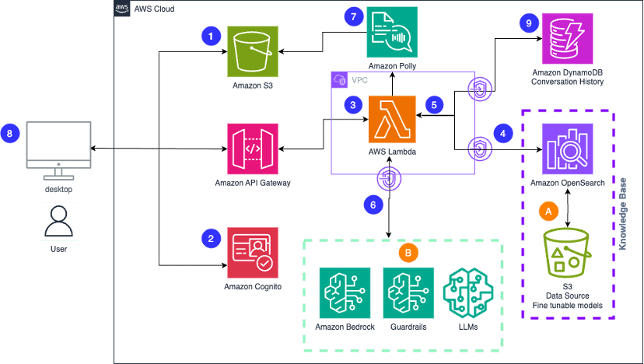644x364 pixels.
Task: Click the green S3 Data Source bucket
Action: [x=567, y=253]
